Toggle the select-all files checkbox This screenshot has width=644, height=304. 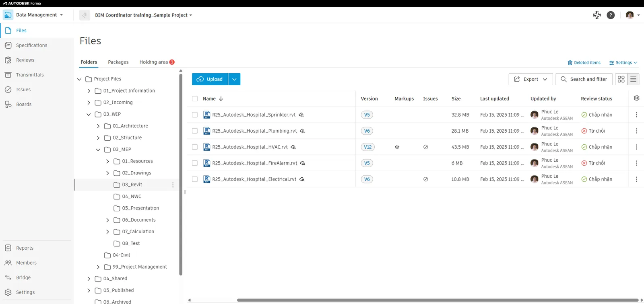coord(195,99)
